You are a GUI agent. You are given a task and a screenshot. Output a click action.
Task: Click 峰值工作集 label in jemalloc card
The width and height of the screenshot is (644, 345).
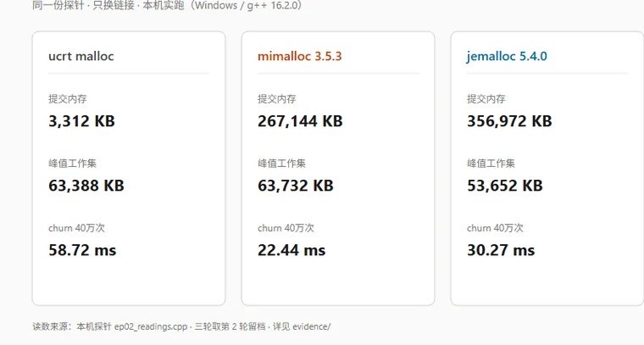tap(491, 164)
